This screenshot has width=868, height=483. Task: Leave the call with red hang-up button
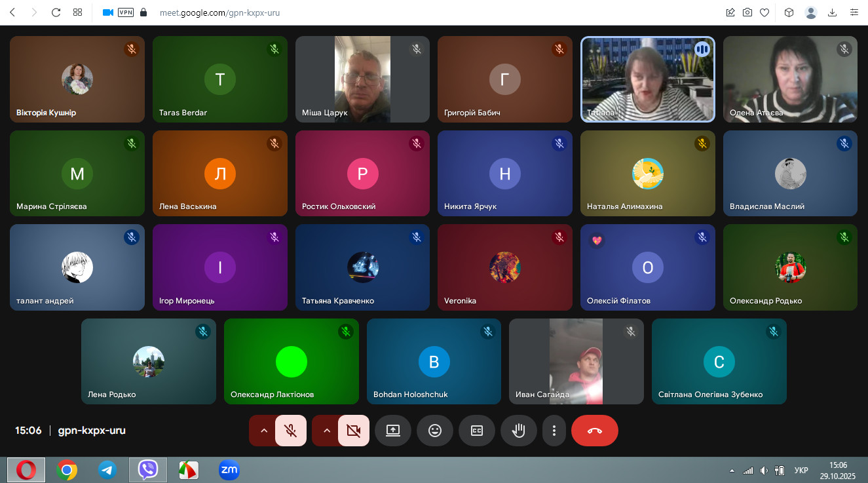coord(594,431)
